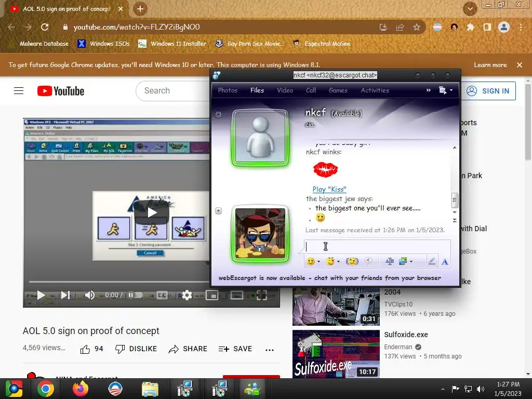Open Firefox from the taskbar

(81, 389)
